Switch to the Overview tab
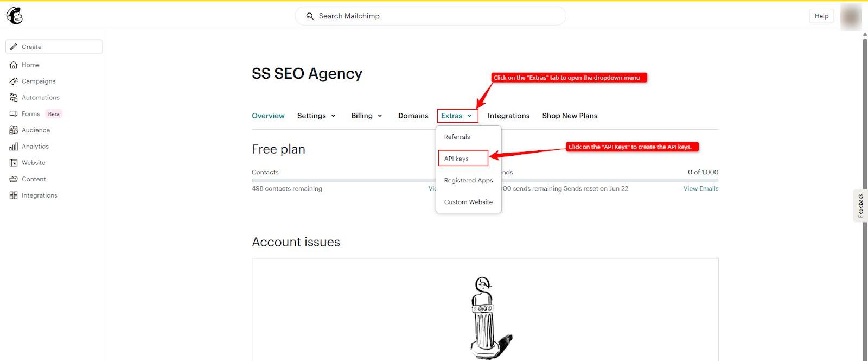 tap(268, 116)
